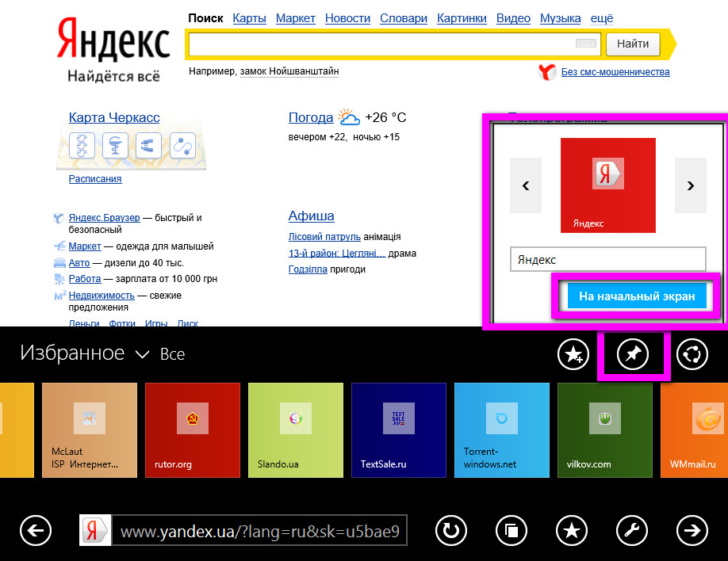Click the замок Нойшванштайн example query

coord(289,71)
